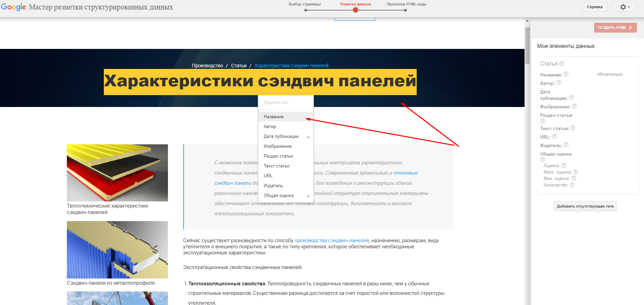
Task: Click the СОЗДАТЬ HTML button
Action: pyautogui.click(x=615, y=28)
